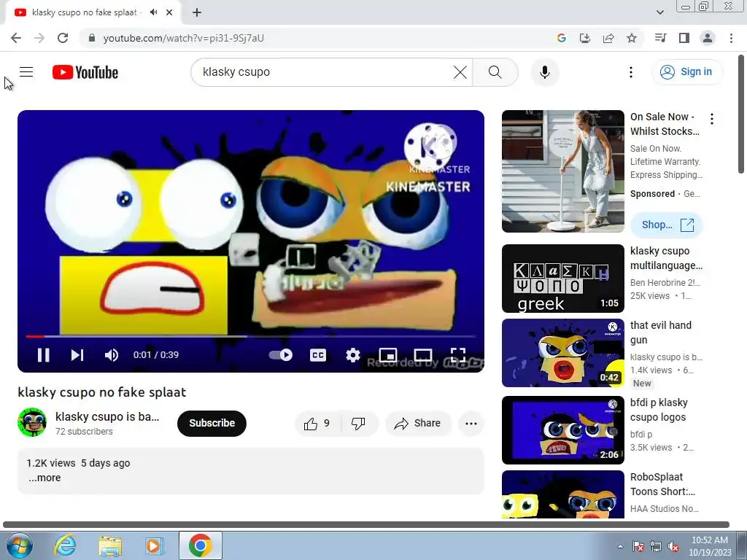Toggle theater mode
Screen dimensions: 747x560
coord(423,355)
